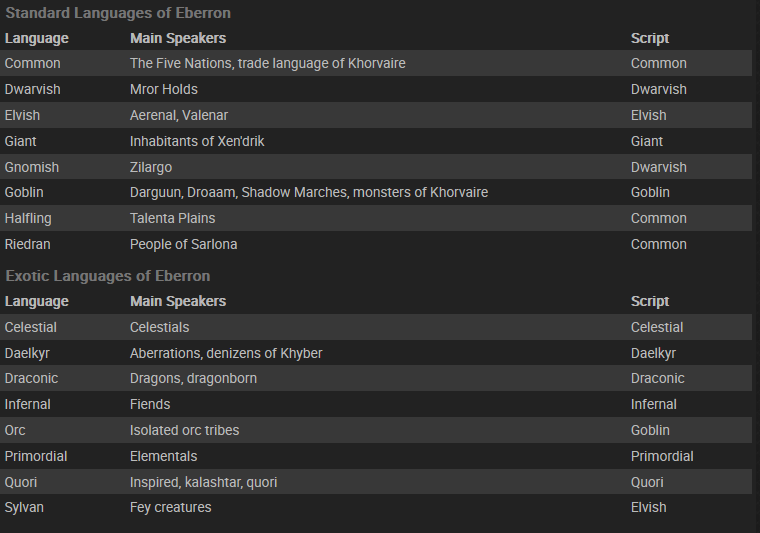
Task: Click the Goblin language entry
Action: 24,192
